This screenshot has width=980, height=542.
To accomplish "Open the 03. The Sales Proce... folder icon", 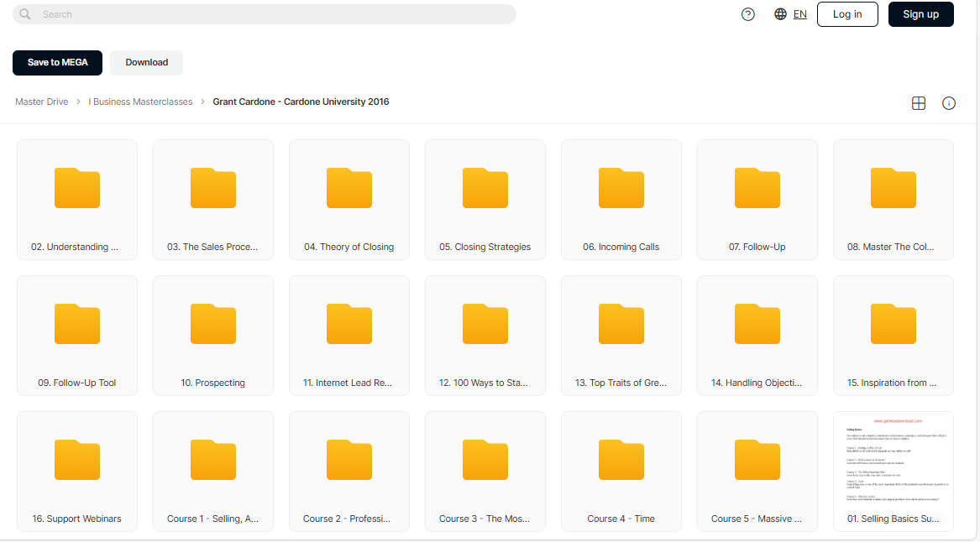I will [x=213, y=188].
